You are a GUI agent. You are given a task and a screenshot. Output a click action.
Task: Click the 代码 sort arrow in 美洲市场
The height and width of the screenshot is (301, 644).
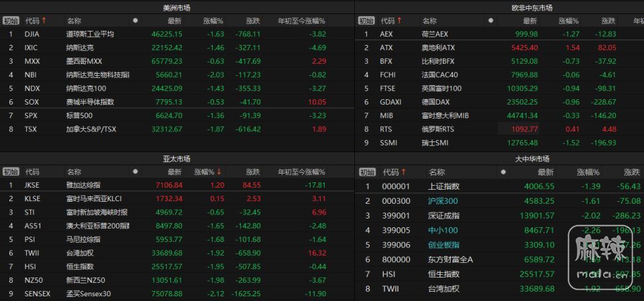pyautogui.click(x=44, y=21)
